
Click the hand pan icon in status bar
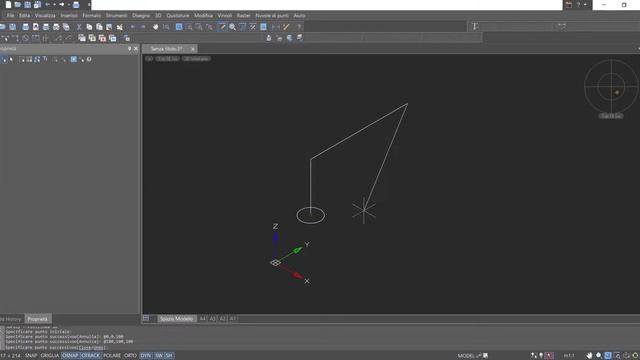coord(589,356)
